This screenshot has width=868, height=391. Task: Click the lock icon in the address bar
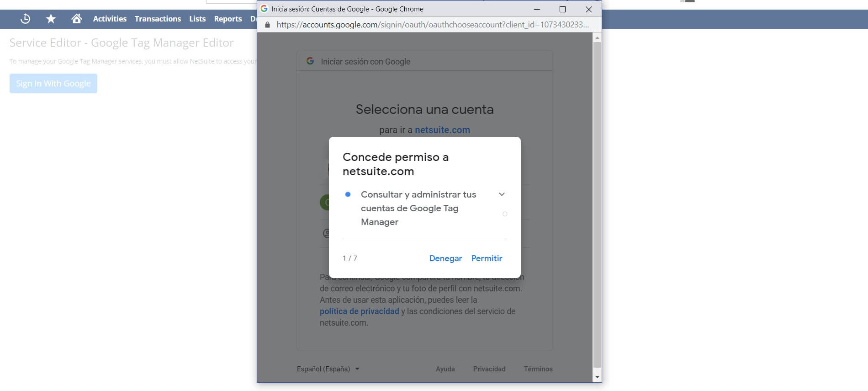(x=267, y=25)
